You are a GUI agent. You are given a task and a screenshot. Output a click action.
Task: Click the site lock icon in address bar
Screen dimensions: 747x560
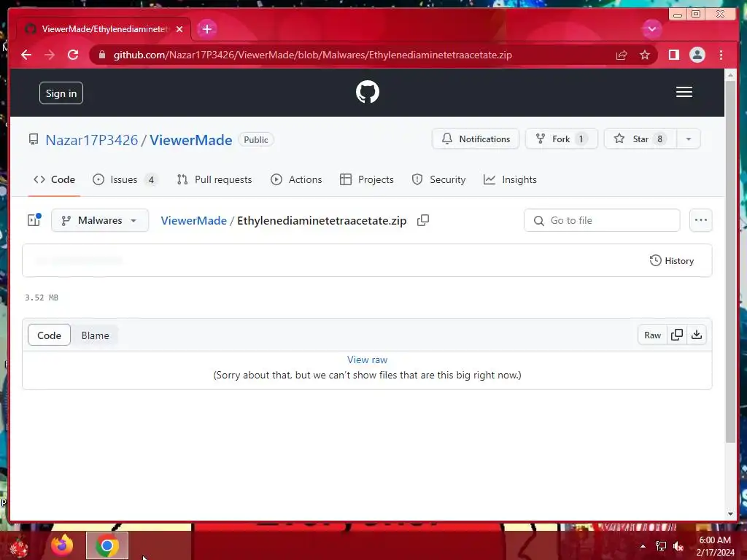[101, 55]
